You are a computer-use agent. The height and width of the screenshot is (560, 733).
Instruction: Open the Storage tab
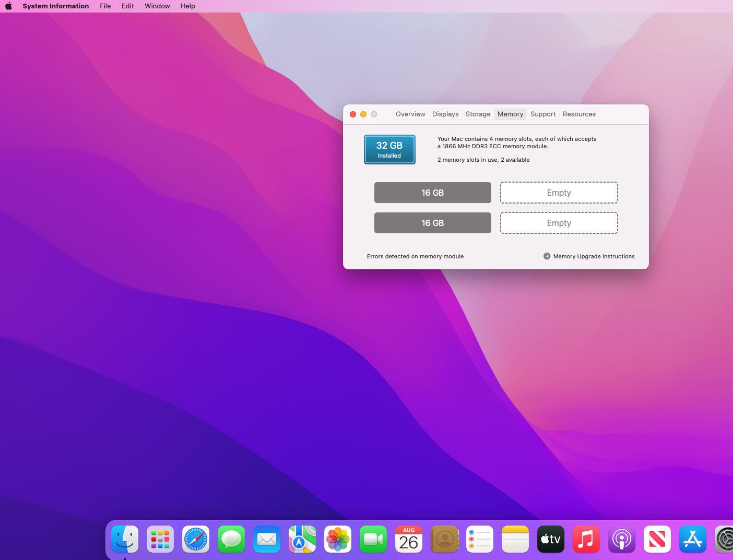click(x=478, y=114)
